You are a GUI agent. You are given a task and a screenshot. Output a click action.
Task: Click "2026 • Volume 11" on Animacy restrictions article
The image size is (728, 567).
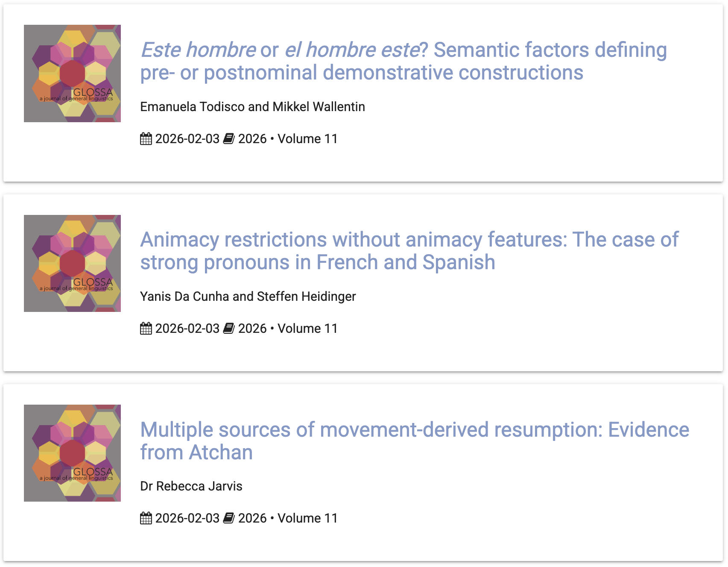(x=288, y=329)
